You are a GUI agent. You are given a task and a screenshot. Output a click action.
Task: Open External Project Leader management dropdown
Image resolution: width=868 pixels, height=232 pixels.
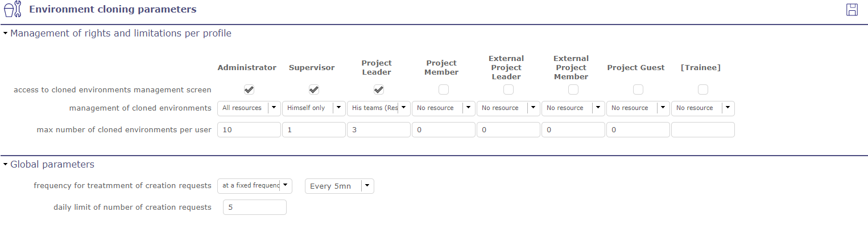point(509,108)
